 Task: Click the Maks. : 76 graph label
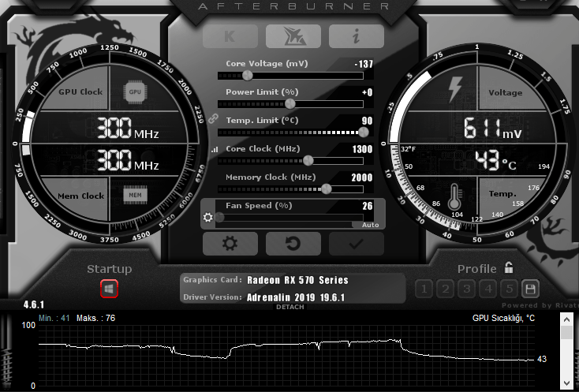tap(95, 318)
